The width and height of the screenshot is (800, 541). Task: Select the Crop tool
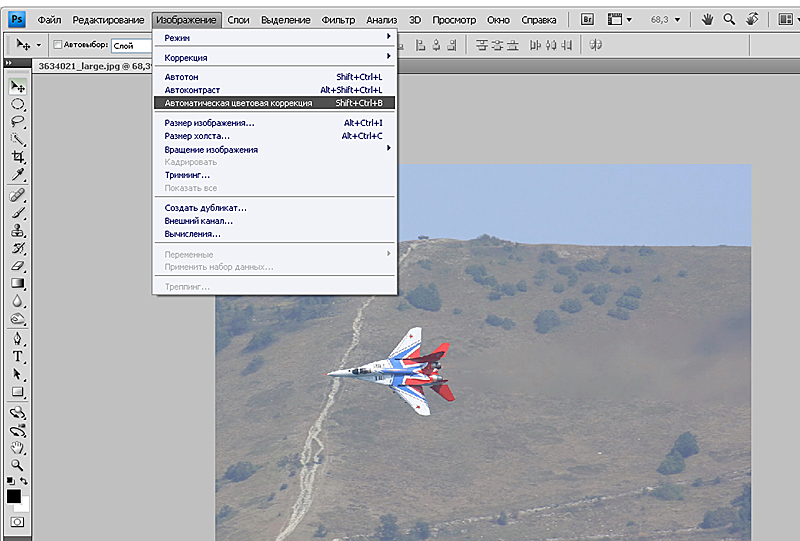point(18,157)
